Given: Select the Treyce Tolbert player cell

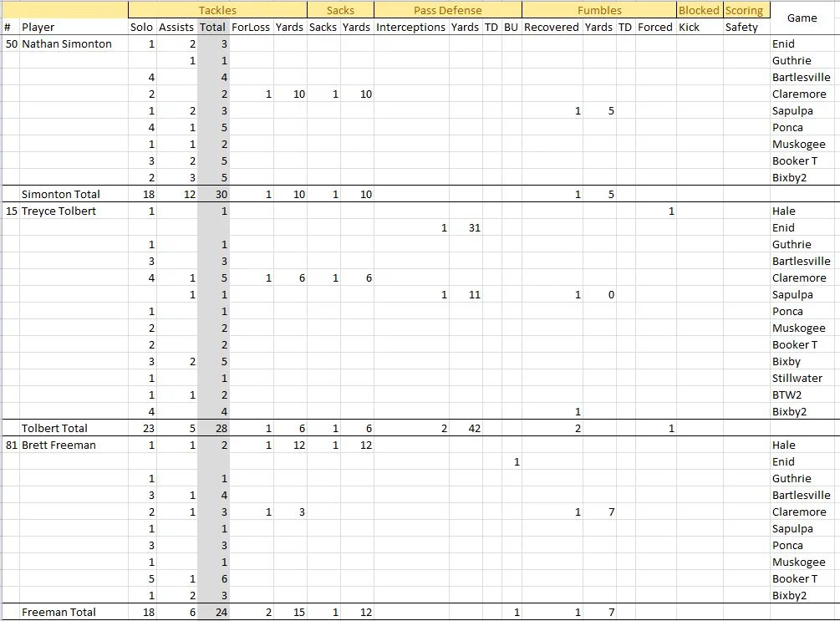Looking at the screenshot, I should point(74,211).
